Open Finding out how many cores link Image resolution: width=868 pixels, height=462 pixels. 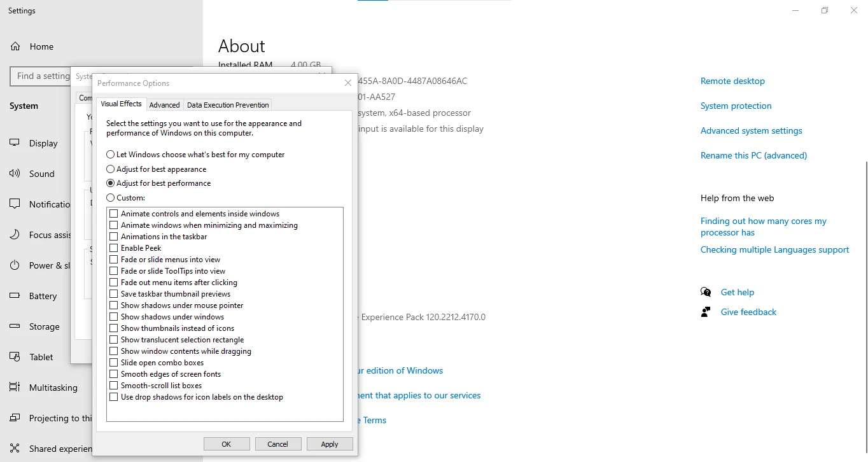point(764,227)
